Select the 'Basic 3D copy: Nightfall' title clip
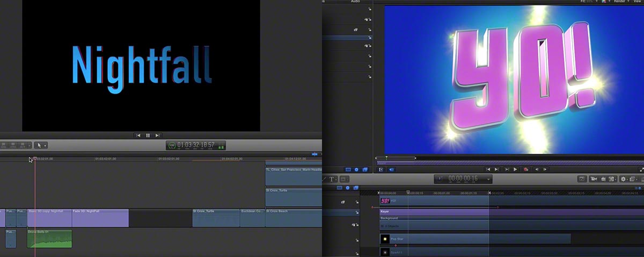This screenshot has width=644, height=257. (x=49, y=218)
